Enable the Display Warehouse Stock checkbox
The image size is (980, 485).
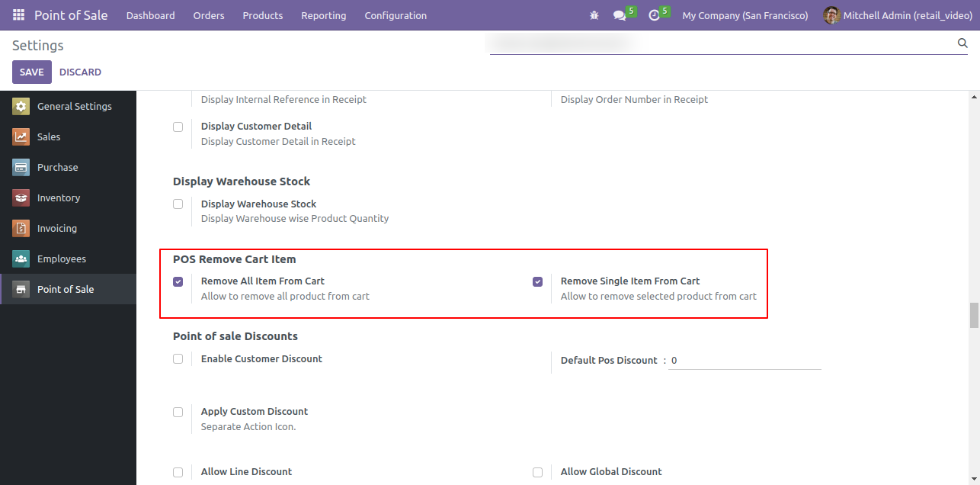click(178, 204)
